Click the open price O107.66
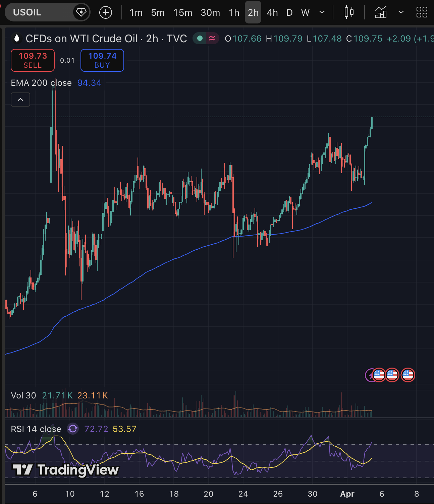 pyautogui.click(x=243, y=39)
